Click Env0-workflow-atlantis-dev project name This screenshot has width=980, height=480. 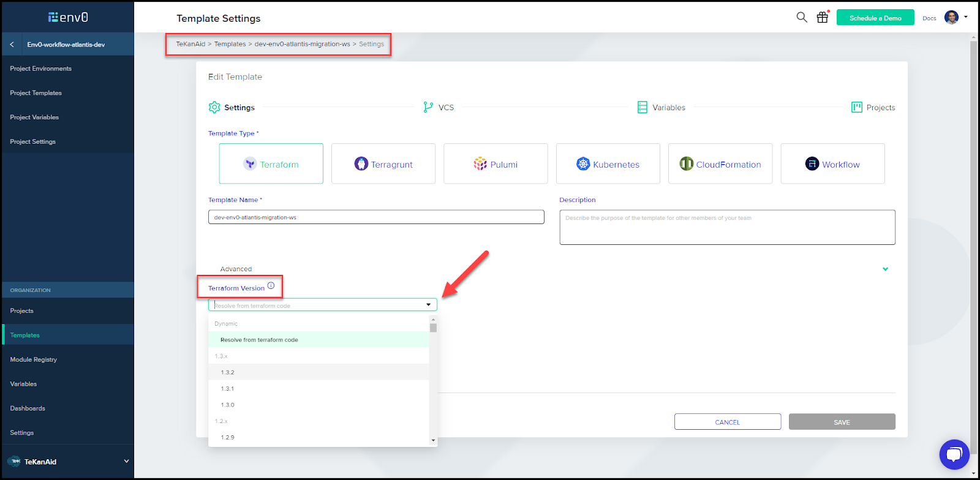pyautogui.click(x=66, y=45)
